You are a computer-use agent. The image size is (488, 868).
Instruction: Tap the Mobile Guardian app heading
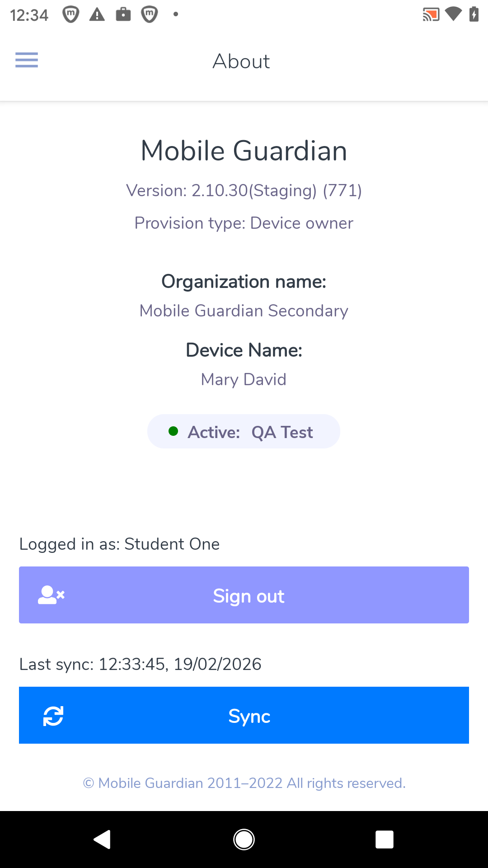tap(244, 151)
